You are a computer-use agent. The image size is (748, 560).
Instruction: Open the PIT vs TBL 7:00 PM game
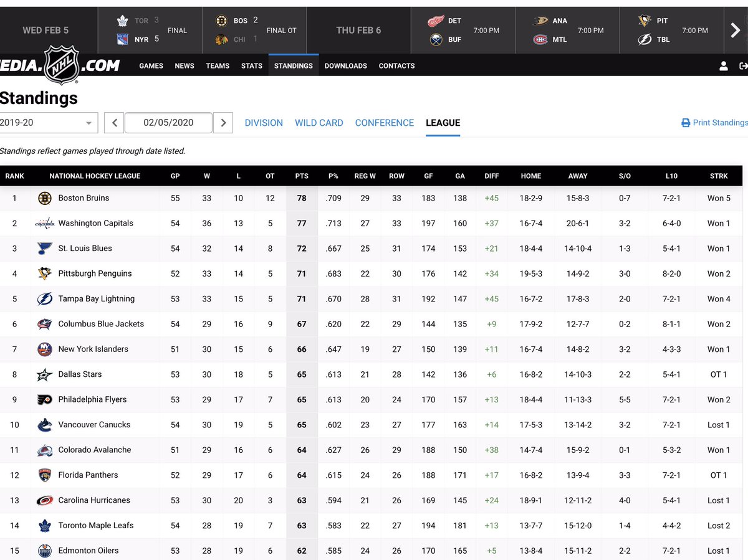coord(672,30)
